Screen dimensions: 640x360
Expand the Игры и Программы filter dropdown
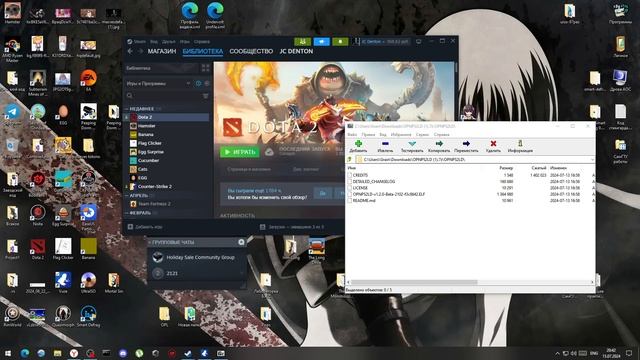[158, 84]
